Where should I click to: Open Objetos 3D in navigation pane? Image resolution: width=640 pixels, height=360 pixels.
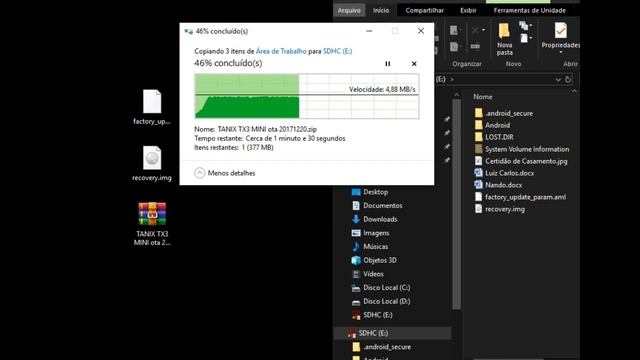tap(374, 260)
